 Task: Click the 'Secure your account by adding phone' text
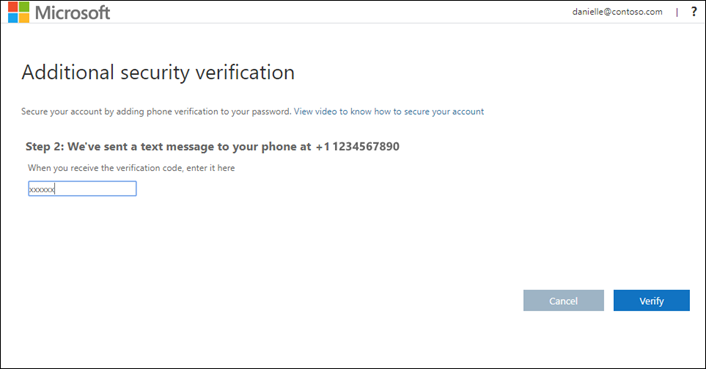click(156, 112)
